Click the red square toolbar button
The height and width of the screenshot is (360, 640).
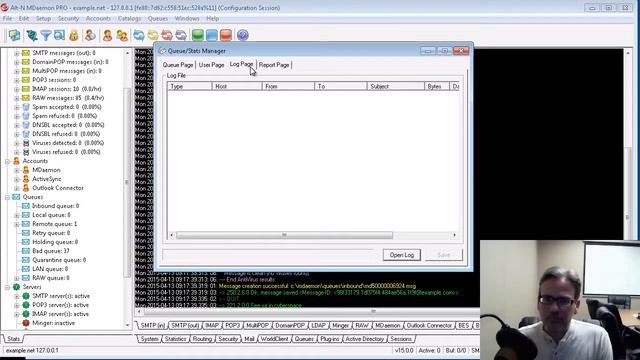click(x=226, y=36)
